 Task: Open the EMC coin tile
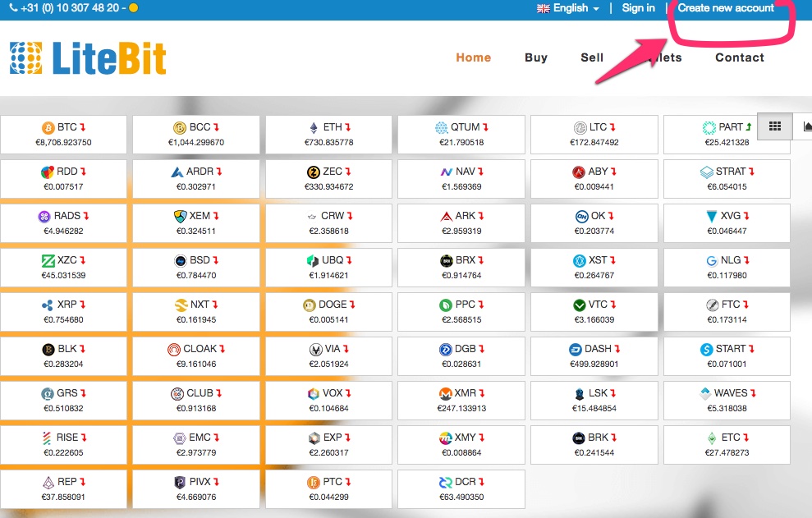(x=195, y=444)
